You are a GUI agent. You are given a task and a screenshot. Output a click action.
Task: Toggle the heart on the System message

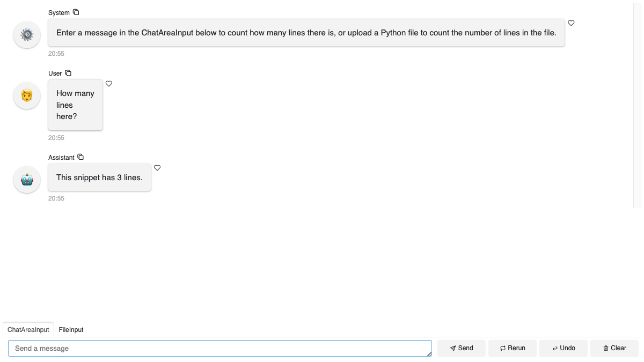pyautogui.click(x=571, y=23)
